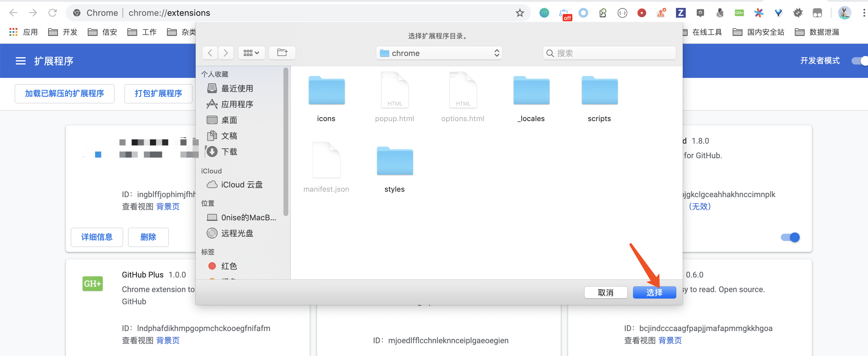
Task: Reload the page with the refresh icon
Action: (x=52, y=13)
